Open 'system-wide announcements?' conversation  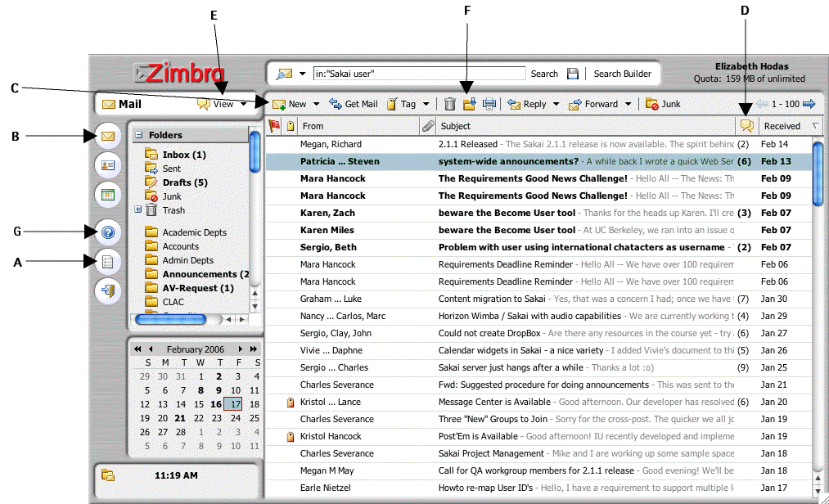tap(538, 161)
